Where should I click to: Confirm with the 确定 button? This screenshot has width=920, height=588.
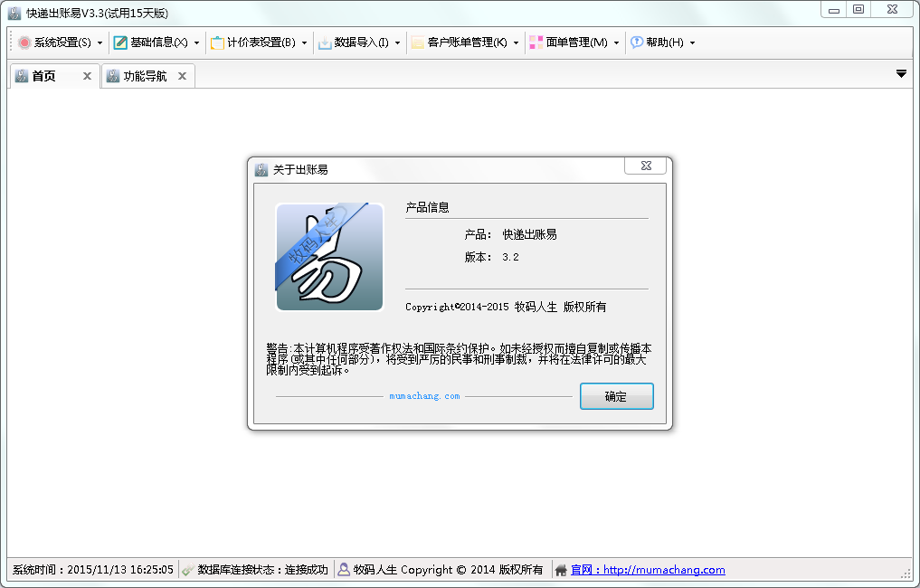pos(617,396)
